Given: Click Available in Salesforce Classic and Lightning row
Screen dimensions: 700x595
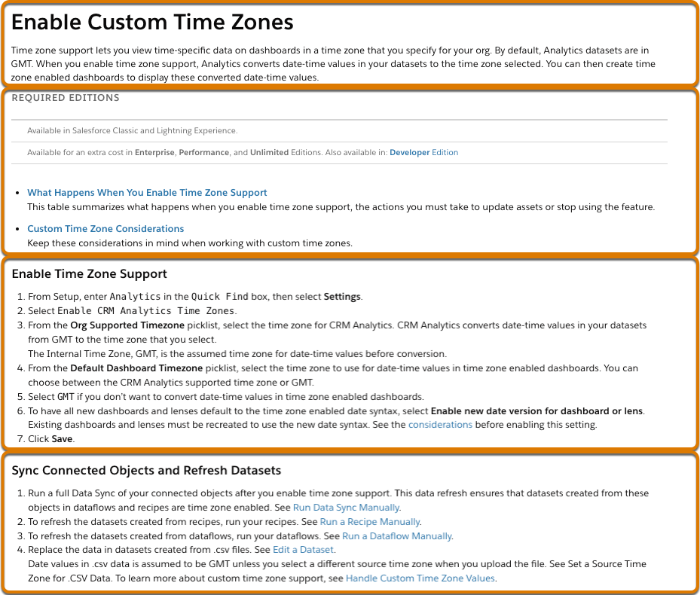Looking at the screenshot, I should tap(339, 131).
